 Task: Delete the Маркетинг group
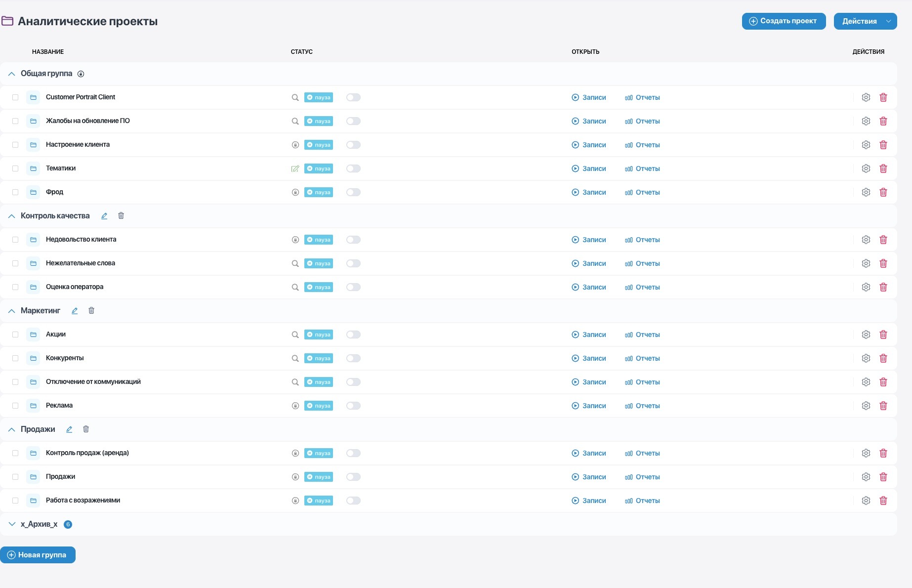point(91,310)
